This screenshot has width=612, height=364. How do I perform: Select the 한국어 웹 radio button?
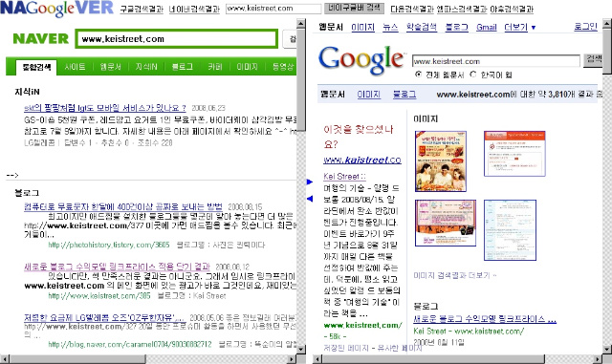(473, 75)
